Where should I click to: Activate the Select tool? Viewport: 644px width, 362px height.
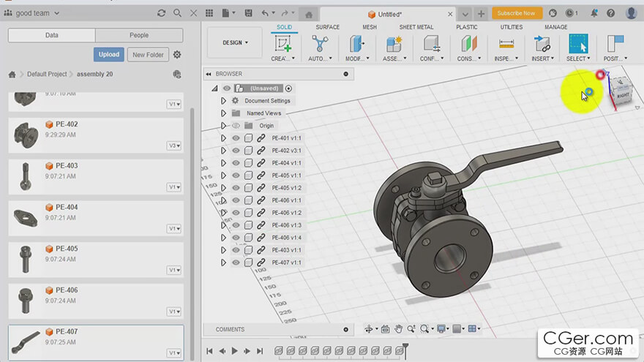pos(578,44)
